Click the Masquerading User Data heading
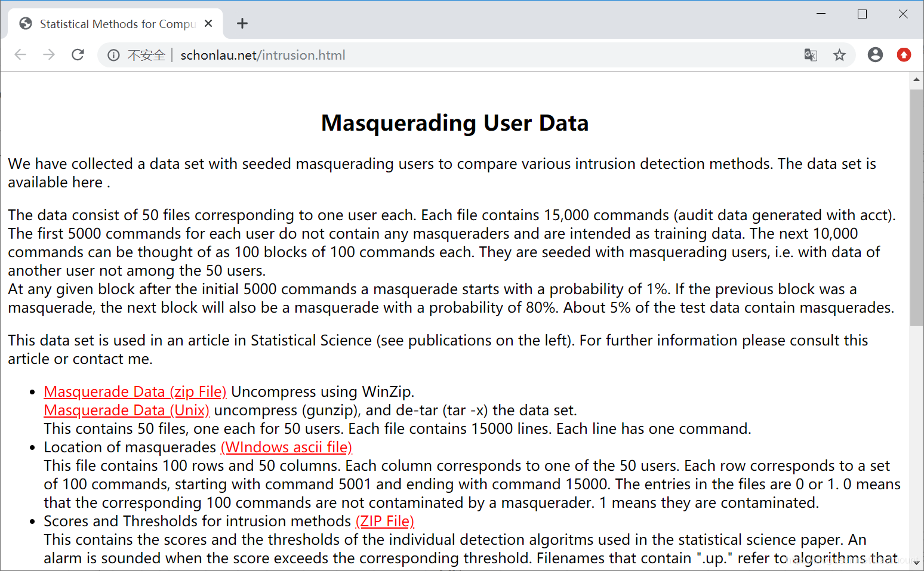Screen dimensions: 924x571 (x=455, y=123)
